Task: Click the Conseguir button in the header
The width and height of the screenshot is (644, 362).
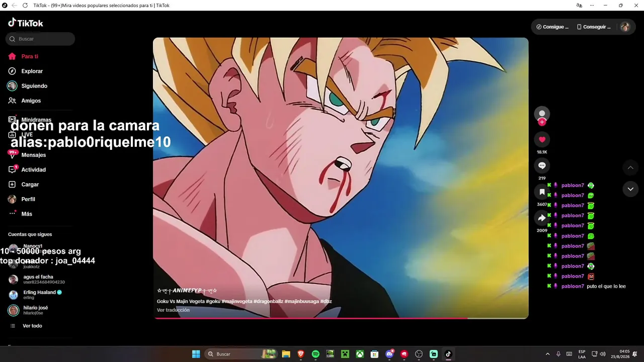Action: pyautogui.click(x=594, y=27)
